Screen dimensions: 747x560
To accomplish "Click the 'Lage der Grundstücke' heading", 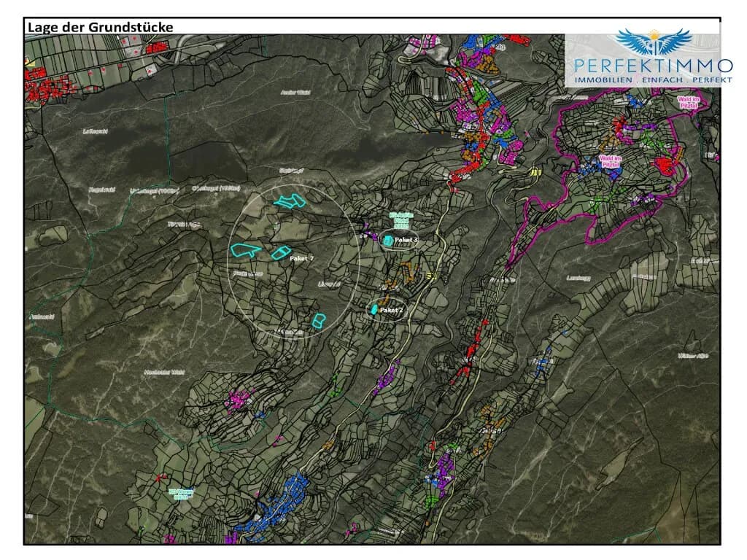I will click(x=100, y=27).
